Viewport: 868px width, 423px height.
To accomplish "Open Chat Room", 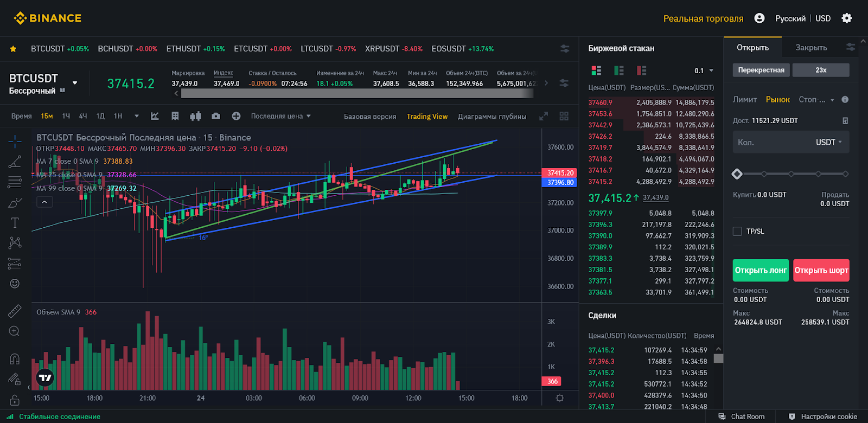I will [x=742, y=416].
